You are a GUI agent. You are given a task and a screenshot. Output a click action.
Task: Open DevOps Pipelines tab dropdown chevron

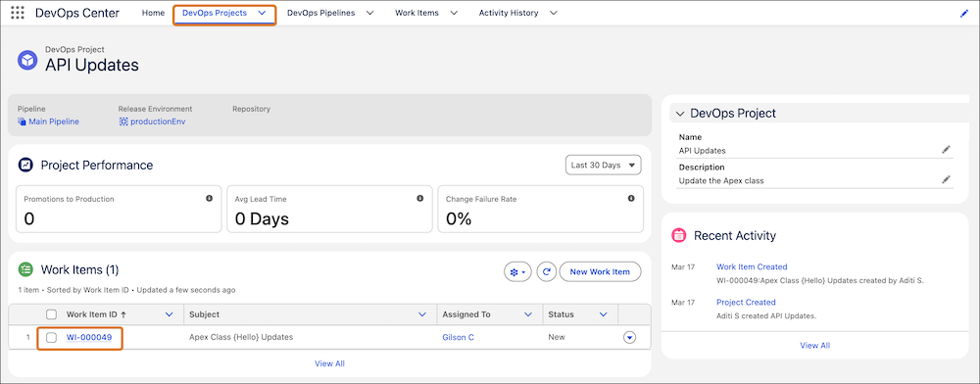point(370,13)
